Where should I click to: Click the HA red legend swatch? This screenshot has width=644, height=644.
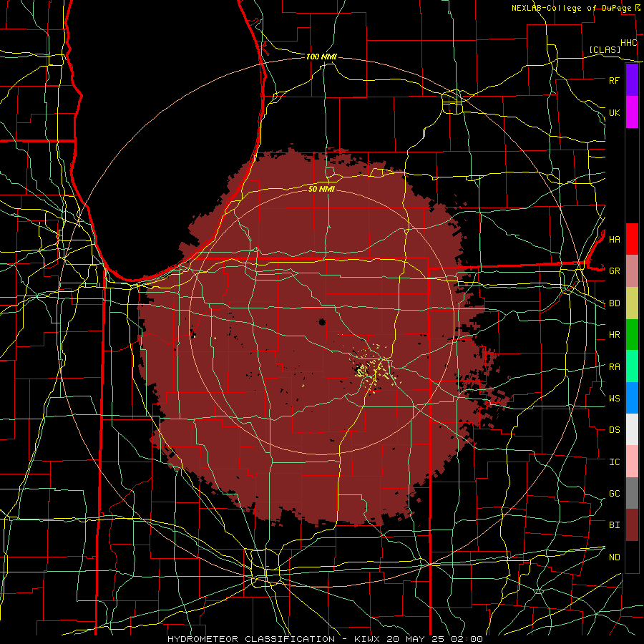click(632, 239)
